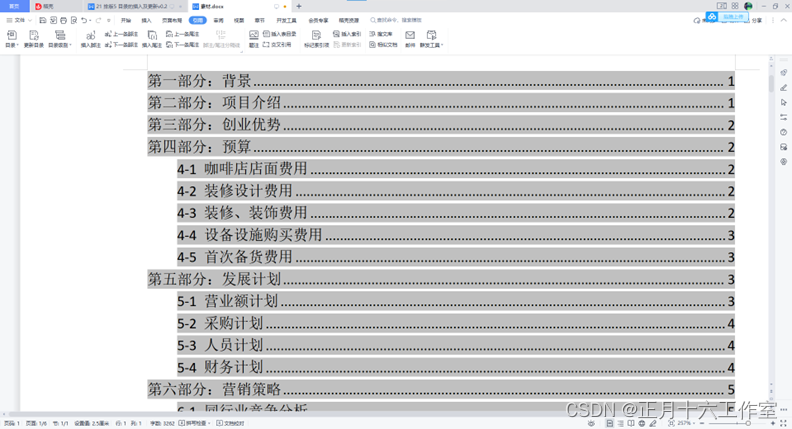Click 插入表目录 insert table of figures

tap(279, 34)
